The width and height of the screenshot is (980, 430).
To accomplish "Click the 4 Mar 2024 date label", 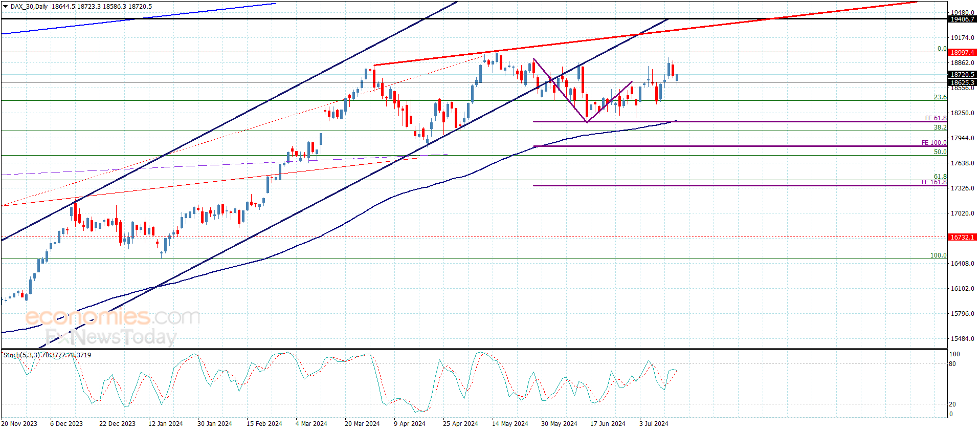I will [x=311, y=423].
